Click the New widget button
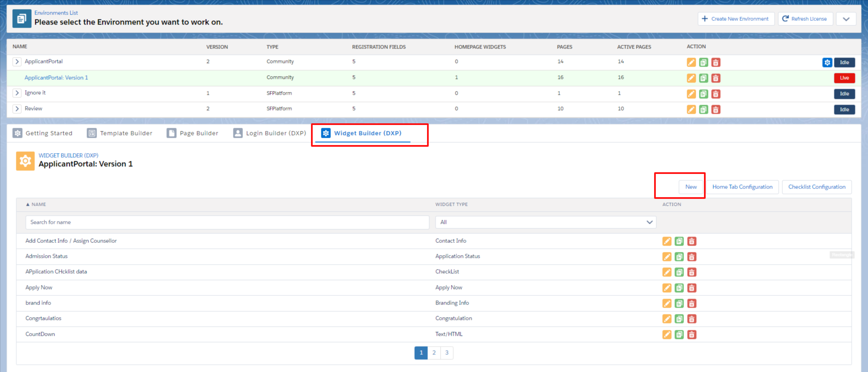The image size is (868, 372). pyautogui.click(x=691, y=187)
